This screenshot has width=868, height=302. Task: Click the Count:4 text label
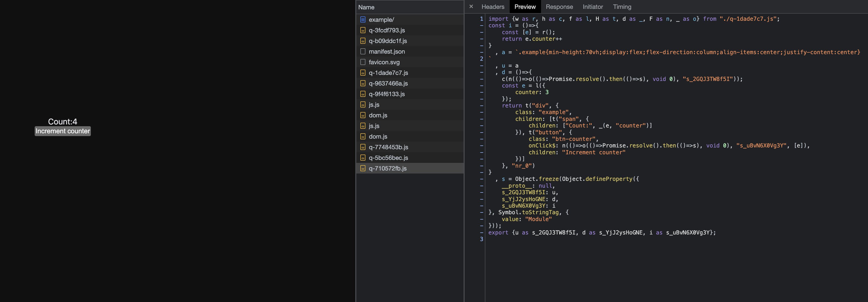pyautogui.click(x=62, y=122)
